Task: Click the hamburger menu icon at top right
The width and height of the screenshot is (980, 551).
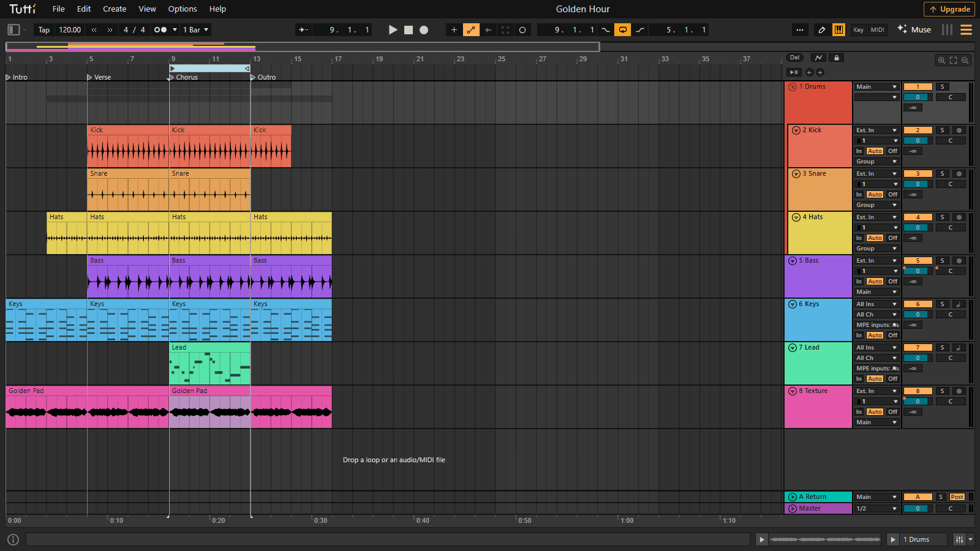Action: [x=967, y=29]
